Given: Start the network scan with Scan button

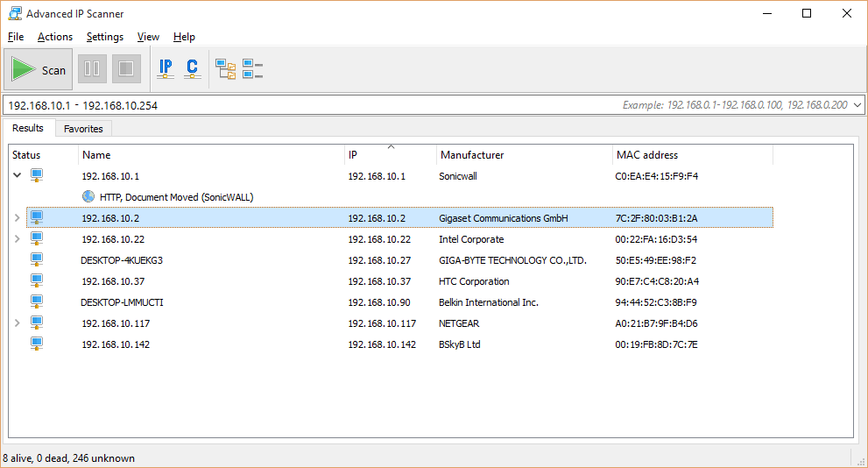Looking at the screenshot, I should [39, 69].
